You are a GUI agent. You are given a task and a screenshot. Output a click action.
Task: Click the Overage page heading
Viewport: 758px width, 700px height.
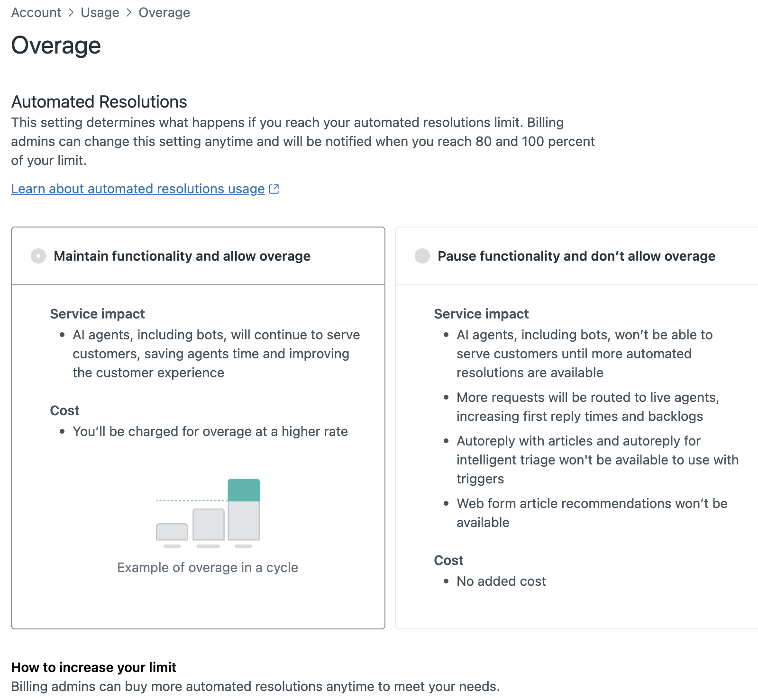coord(56,45)
